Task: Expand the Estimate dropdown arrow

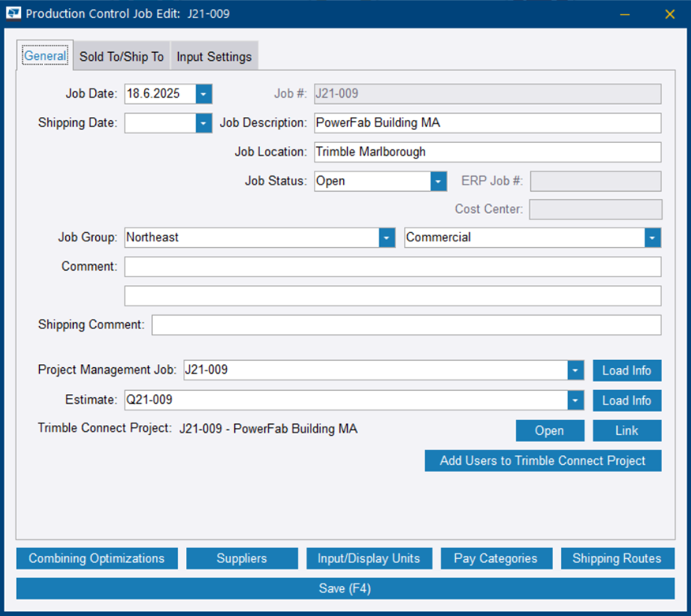Action: (x=576, y=401)
